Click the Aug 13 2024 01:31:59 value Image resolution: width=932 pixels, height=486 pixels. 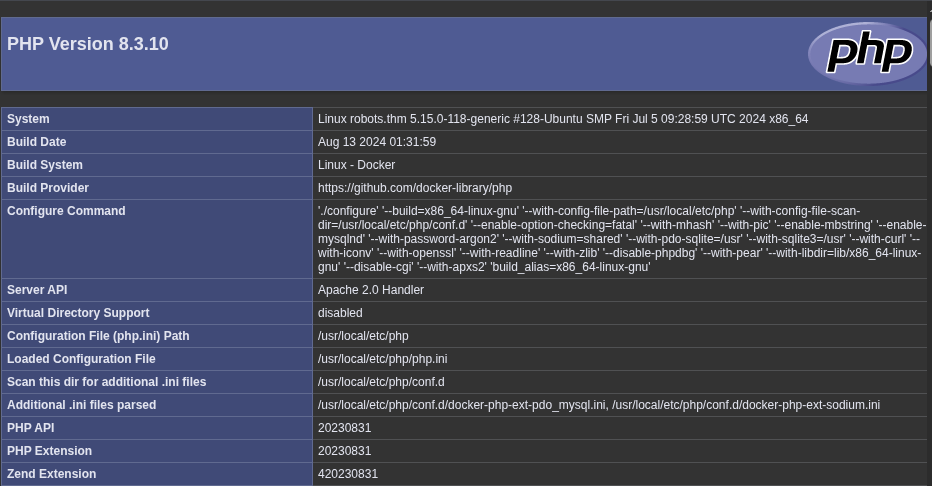377,142
